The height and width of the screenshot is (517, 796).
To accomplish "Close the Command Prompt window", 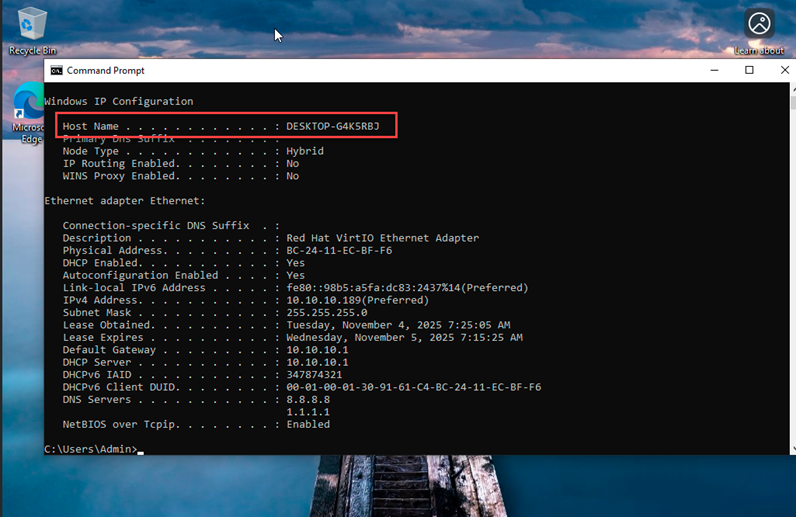I will (x=784, y=70).
